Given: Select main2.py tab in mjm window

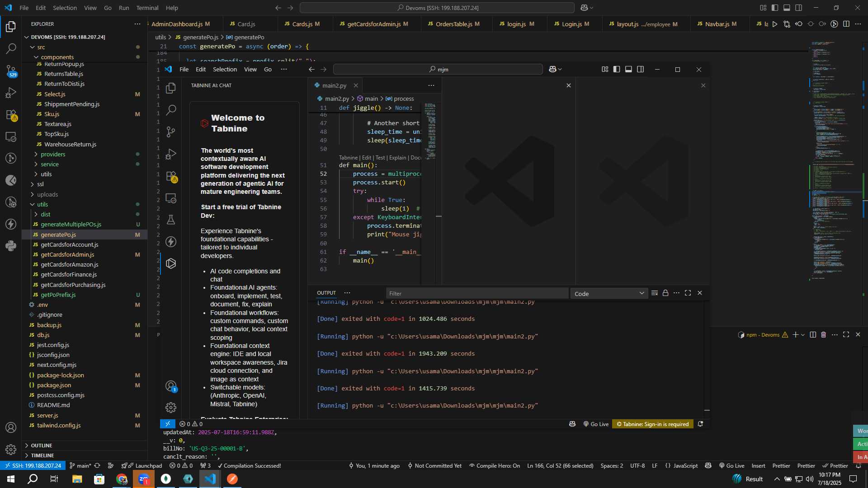Looking at the screenshot, I should [335, 85].
